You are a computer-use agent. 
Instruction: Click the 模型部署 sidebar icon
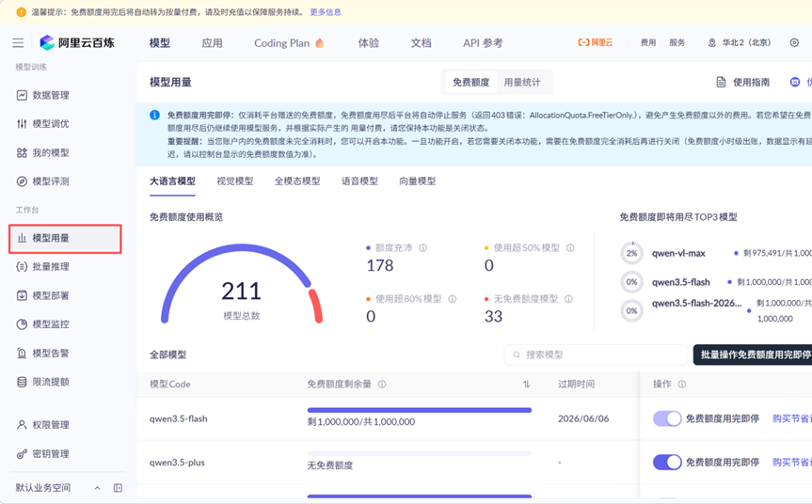point(22,295)
